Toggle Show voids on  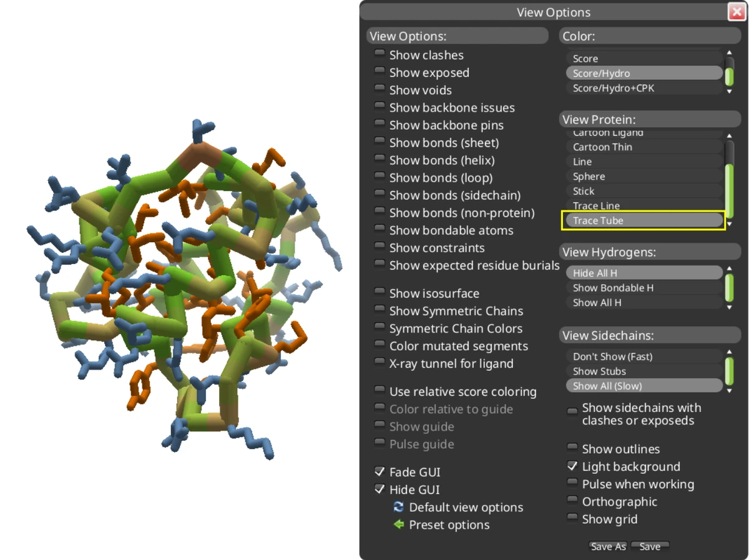pos(379,87)
